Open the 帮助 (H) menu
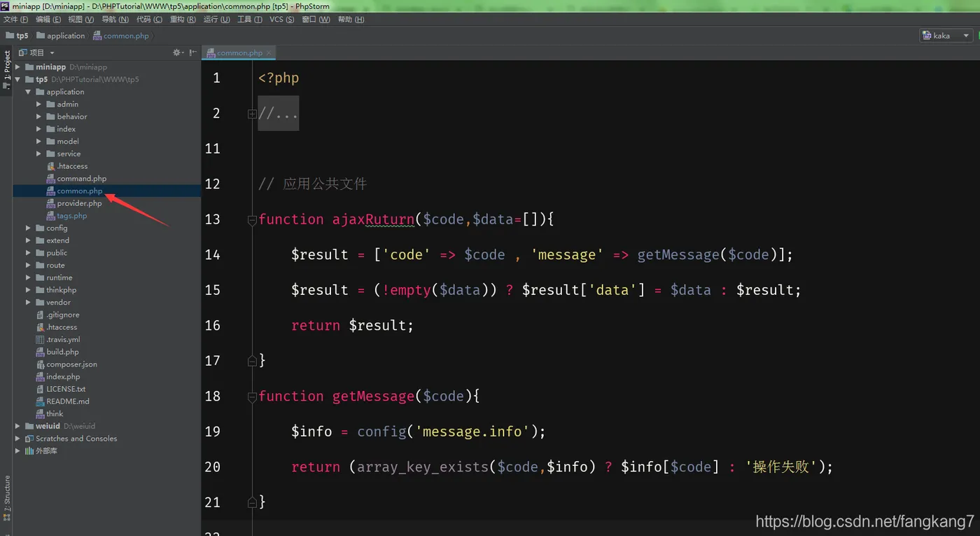This screenshot has height=536, width=980. click(x=351, y=20)
